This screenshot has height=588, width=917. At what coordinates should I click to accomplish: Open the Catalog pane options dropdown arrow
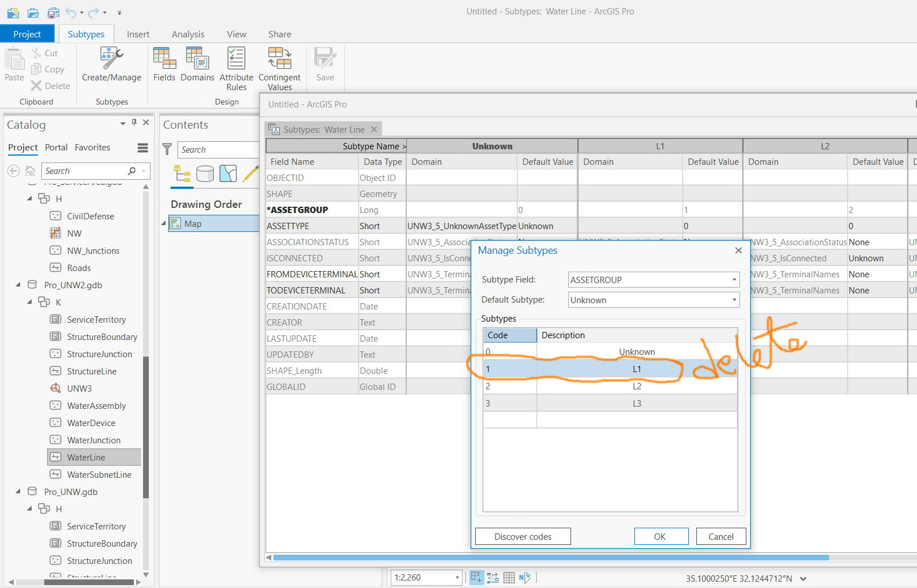click(122, 123)
